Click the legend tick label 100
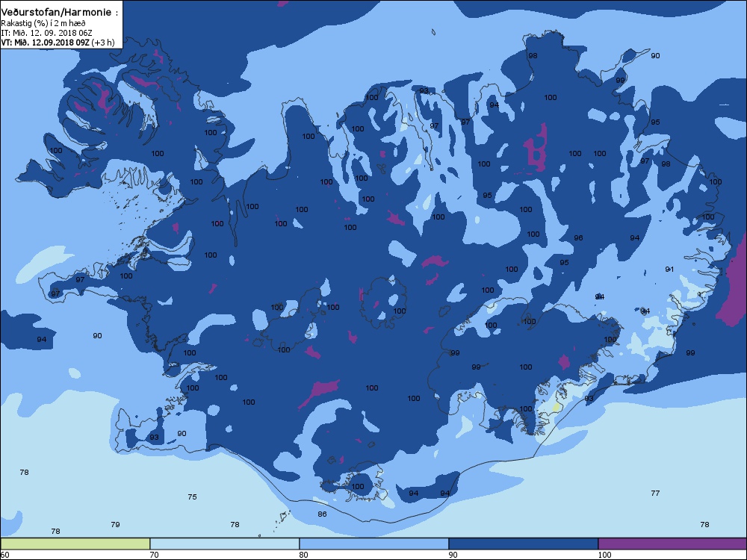This screenshot has height=560, width=747. 604,555
